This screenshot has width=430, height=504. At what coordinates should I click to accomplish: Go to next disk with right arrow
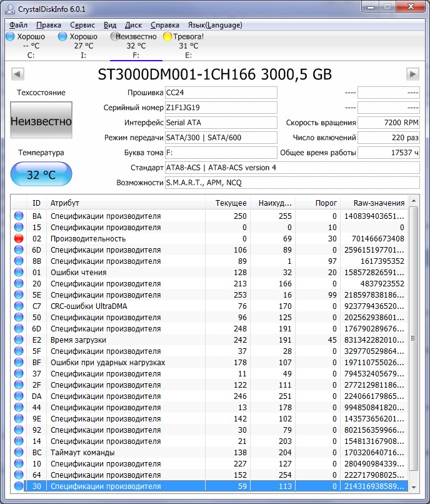(412, 74)
